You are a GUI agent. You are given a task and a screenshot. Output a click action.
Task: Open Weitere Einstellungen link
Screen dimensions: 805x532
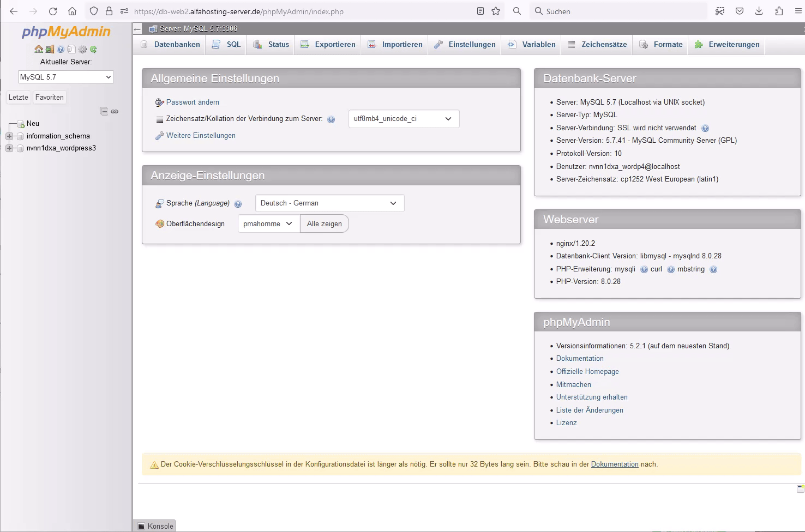(201, 136)
